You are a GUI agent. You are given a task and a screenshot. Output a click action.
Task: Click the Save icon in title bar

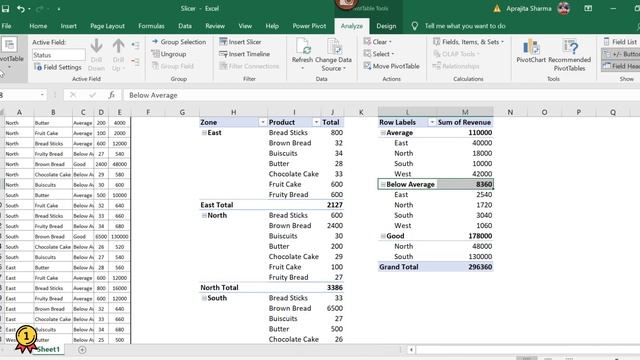[5, 9]
